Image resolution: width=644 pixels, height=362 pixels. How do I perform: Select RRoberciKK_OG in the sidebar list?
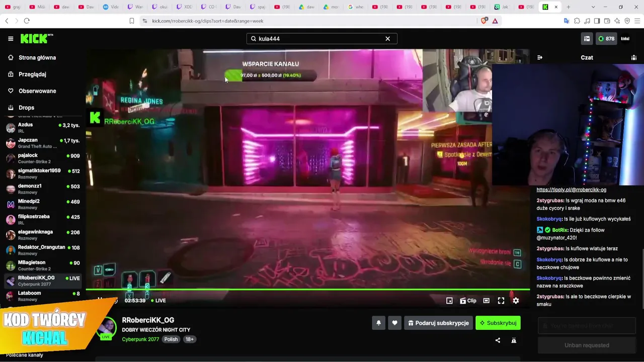click(43, 281)
